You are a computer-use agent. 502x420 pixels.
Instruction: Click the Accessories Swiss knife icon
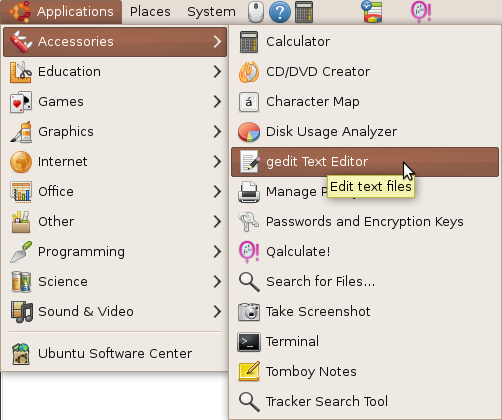tap(21, 42)
